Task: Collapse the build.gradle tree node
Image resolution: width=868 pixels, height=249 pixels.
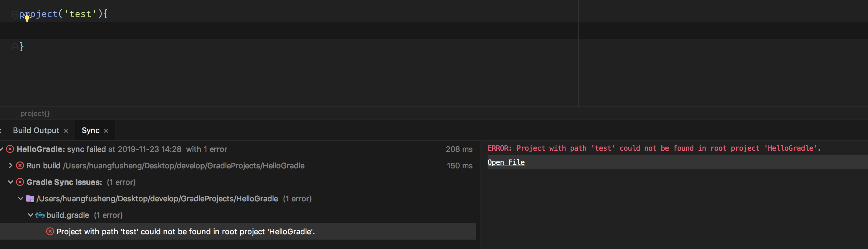Action: (30, 215)
